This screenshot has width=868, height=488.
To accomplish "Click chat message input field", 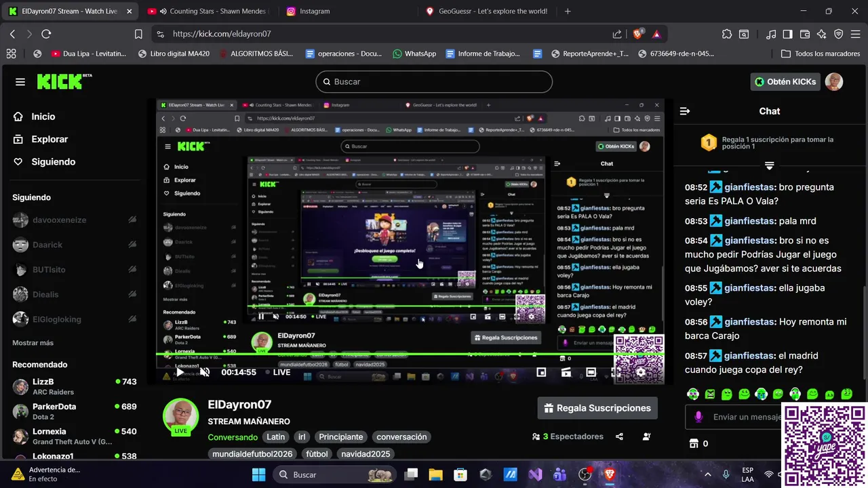I will 734,417.
